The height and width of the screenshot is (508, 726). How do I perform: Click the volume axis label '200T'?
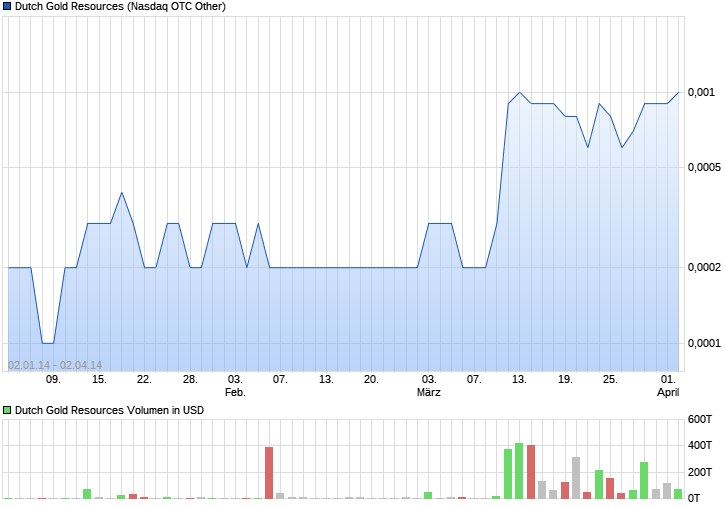700,472
